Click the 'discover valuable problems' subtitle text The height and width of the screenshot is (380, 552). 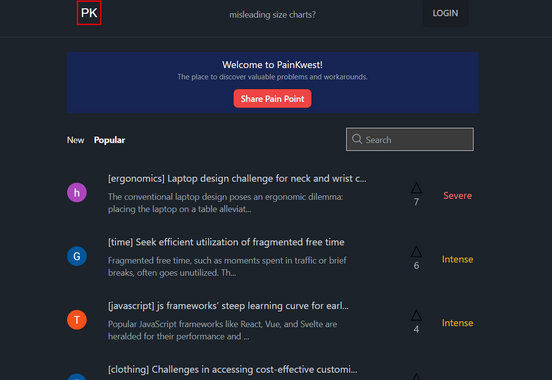click(x=272, y=77)
